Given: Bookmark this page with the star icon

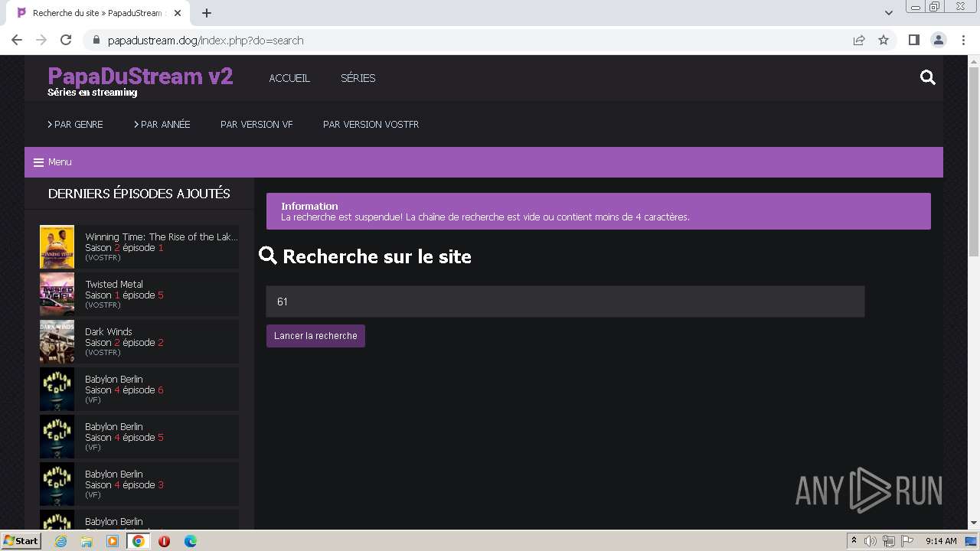Looking at the screenshot, I should point(884,40).
